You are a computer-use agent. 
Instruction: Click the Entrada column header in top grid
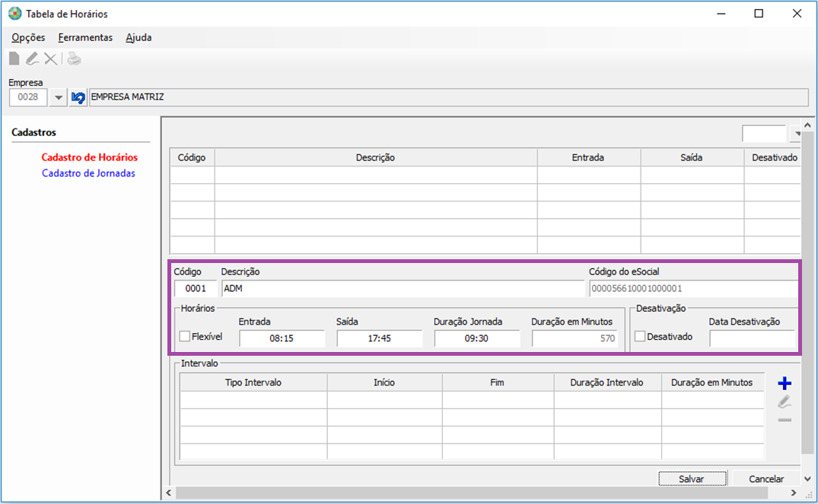[x=588, y=157]
